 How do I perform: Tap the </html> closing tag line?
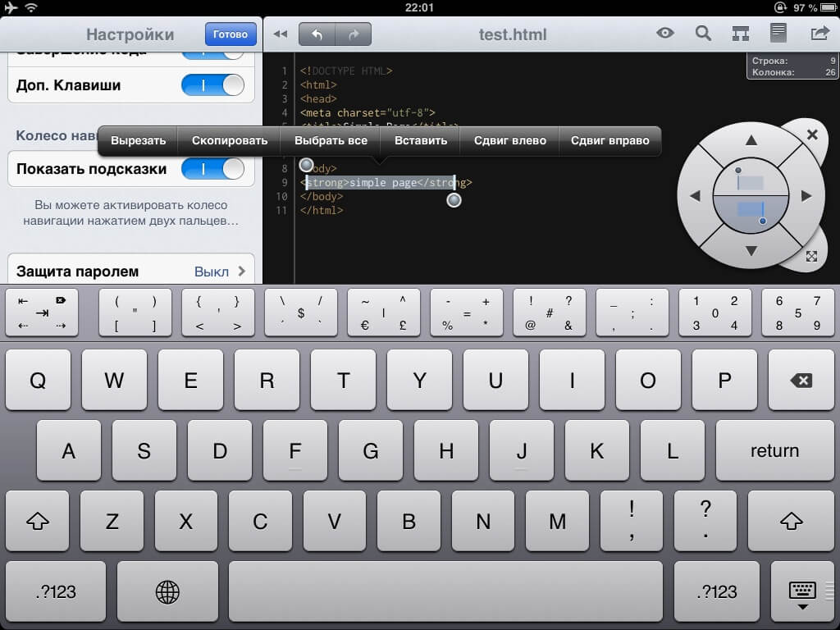(x=322, y=211)
